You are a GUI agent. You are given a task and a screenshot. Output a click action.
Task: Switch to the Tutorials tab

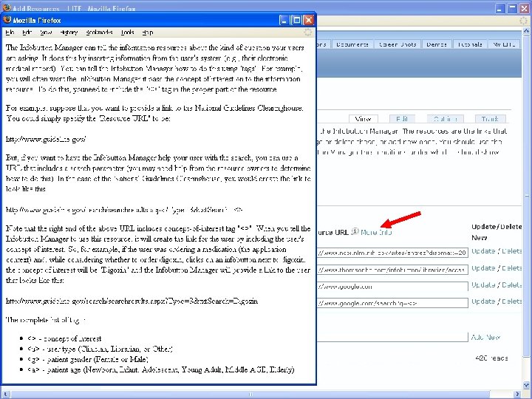[x=470, y=44]
